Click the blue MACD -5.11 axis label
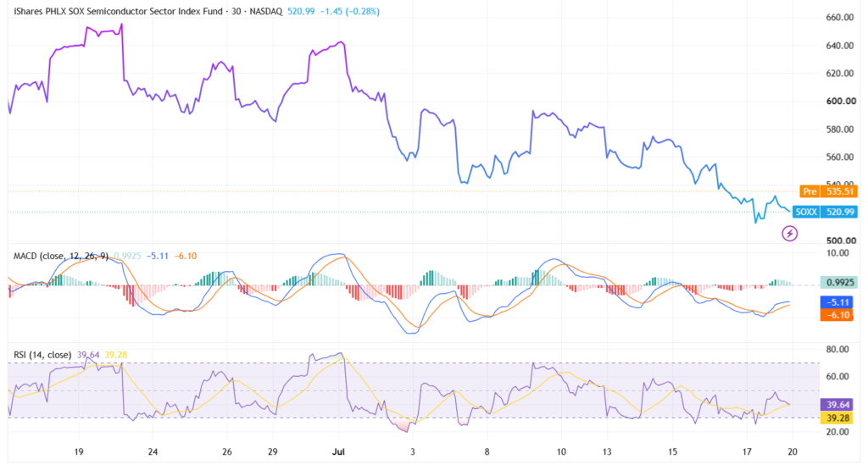 pyautogui.click(x=837, y=302)
